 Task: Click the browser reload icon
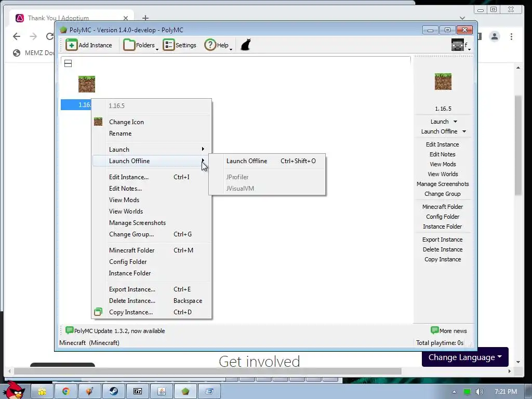click(49, 36)
